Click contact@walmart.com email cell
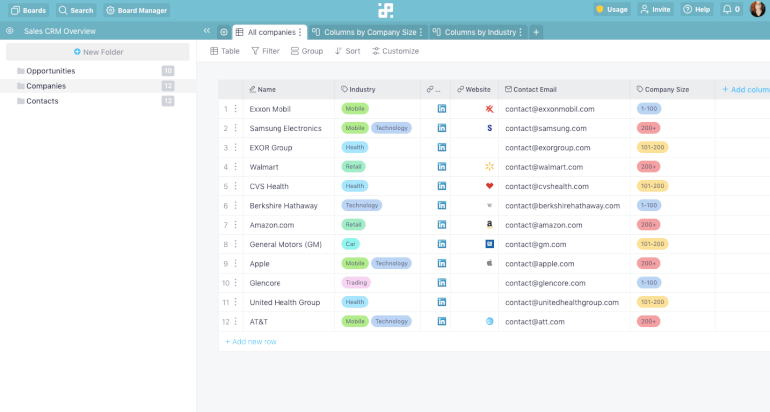The image size is (770, 412). tap(564, 167)
